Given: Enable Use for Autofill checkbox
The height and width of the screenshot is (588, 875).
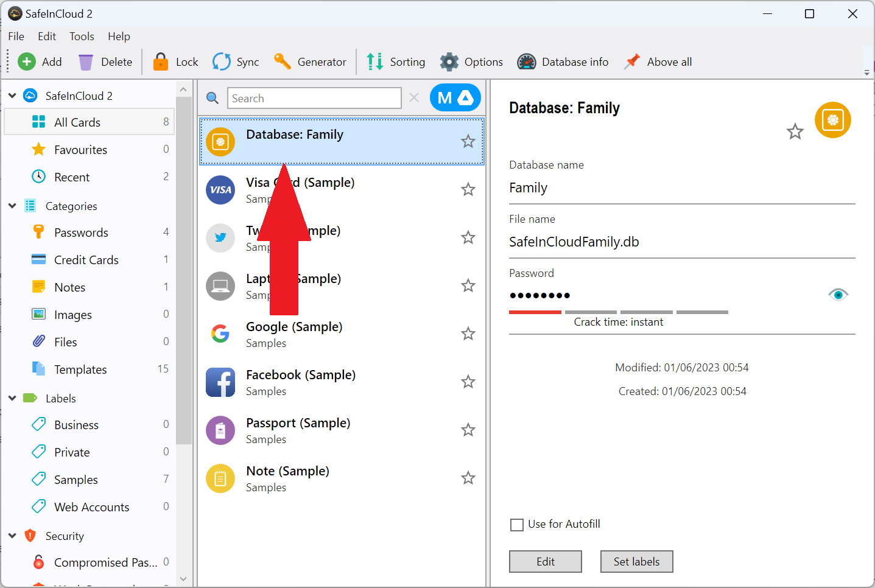Looking at the screenshot, I should pos(517,525).
